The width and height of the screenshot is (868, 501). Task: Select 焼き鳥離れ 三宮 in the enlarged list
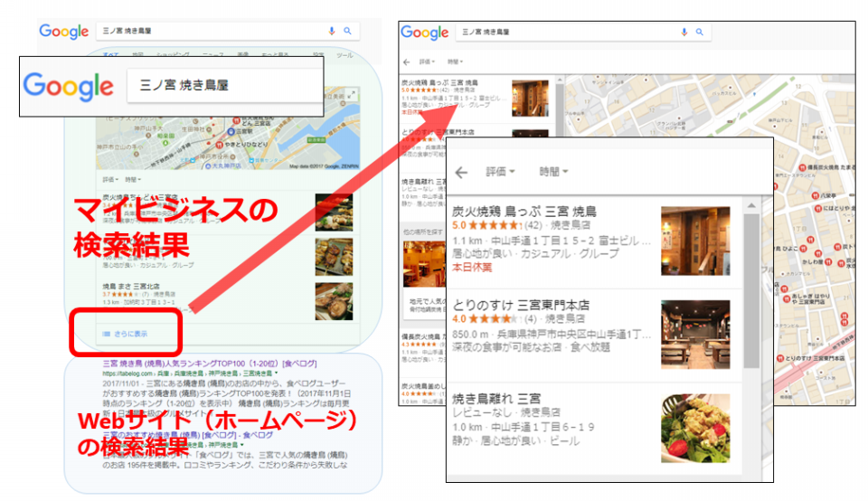click(496, 399)
